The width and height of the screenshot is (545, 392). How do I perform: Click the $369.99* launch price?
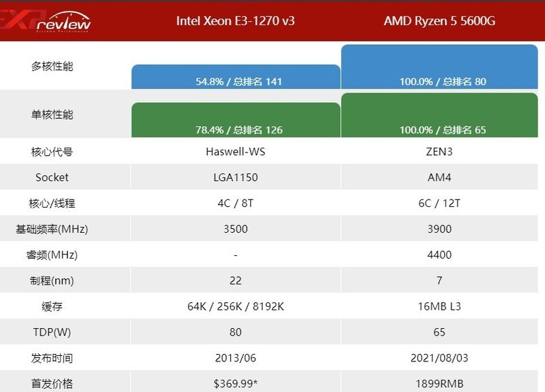235,384
